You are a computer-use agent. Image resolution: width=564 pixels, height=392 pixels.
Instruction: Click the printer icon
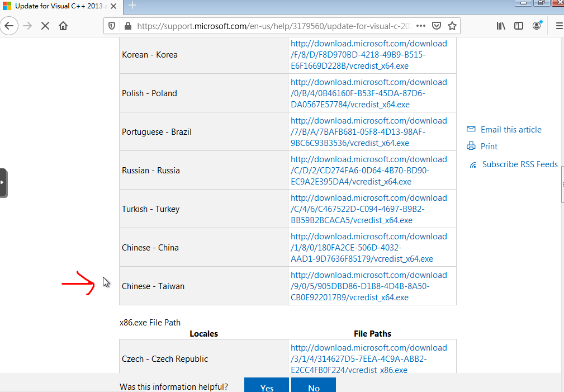pyautogui.click(x=471, y=146)
